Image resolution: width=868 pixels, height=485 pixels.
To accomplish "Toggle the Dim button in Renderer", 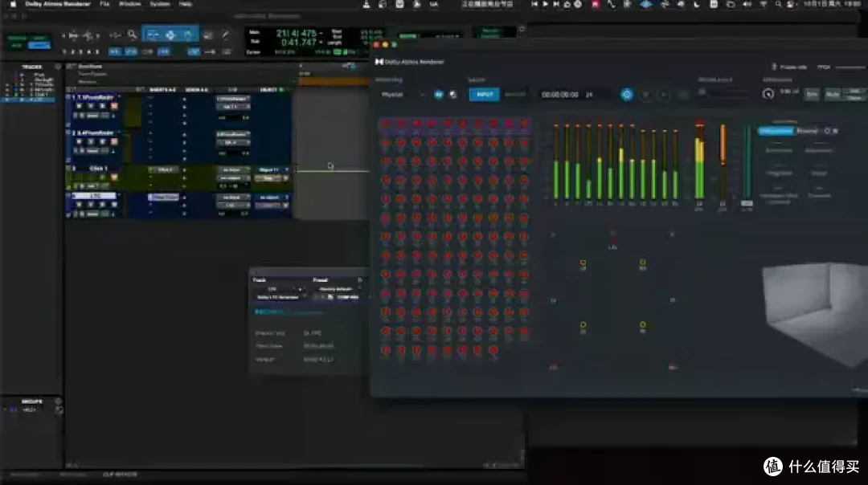I will (x=812, y=95).
